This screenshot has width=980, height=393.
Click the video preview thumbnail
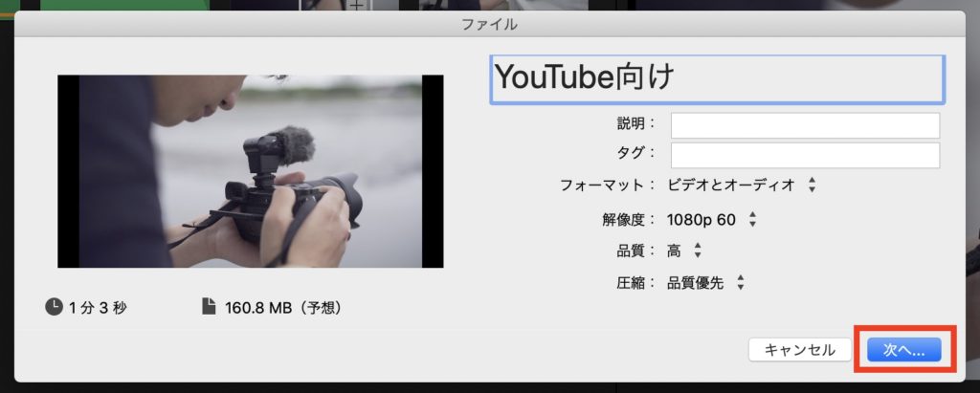click(251, 172)
